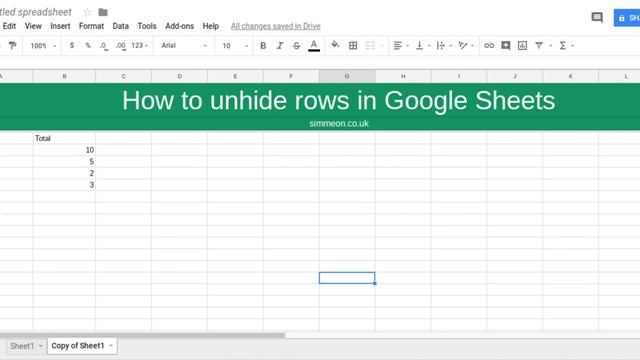The image size is (640, 360).
Task: Open the fill color bucket
Action: point(335,45)
